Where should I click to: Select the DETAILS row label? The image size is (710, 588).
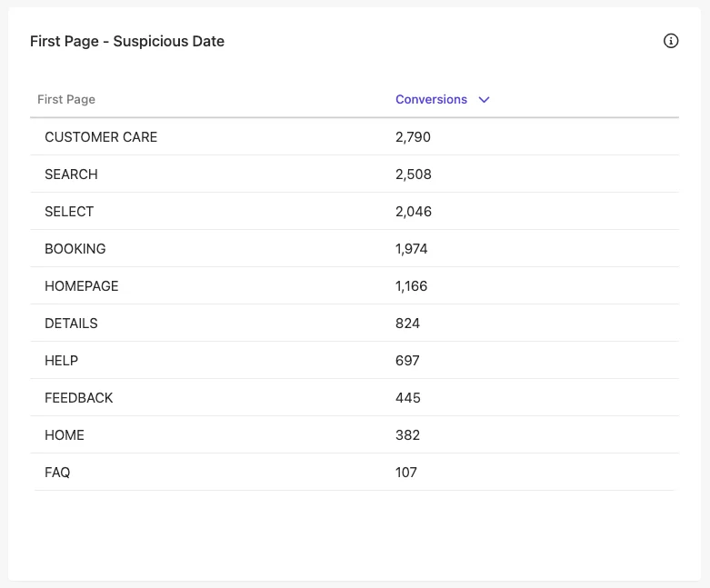71,324
